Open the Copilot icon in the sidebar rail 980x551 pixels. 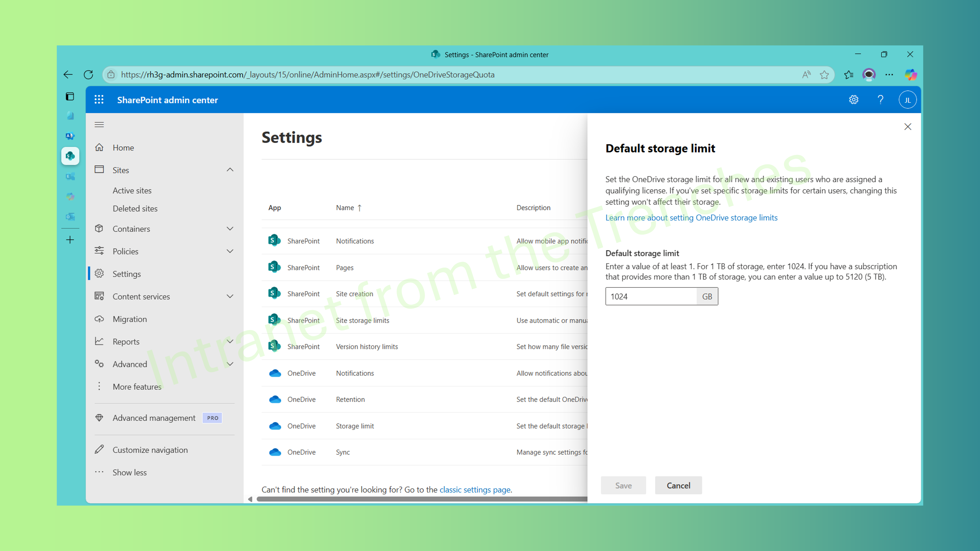coord(70,196)
